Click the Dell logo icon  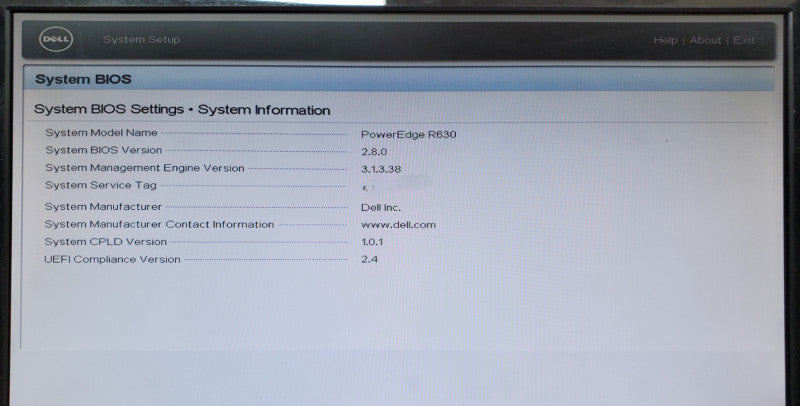[x=56, y=40]
